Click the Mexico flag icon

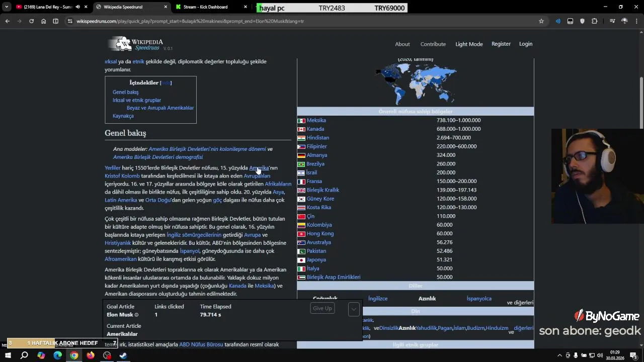(x=301, y=121)
